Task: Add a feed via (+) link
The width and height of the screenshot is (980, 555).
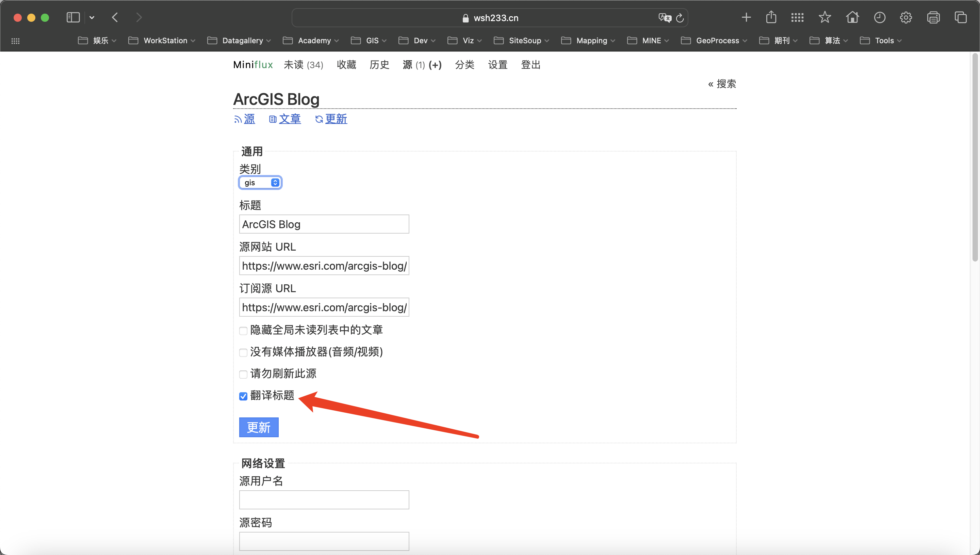Action: (435, 65)
